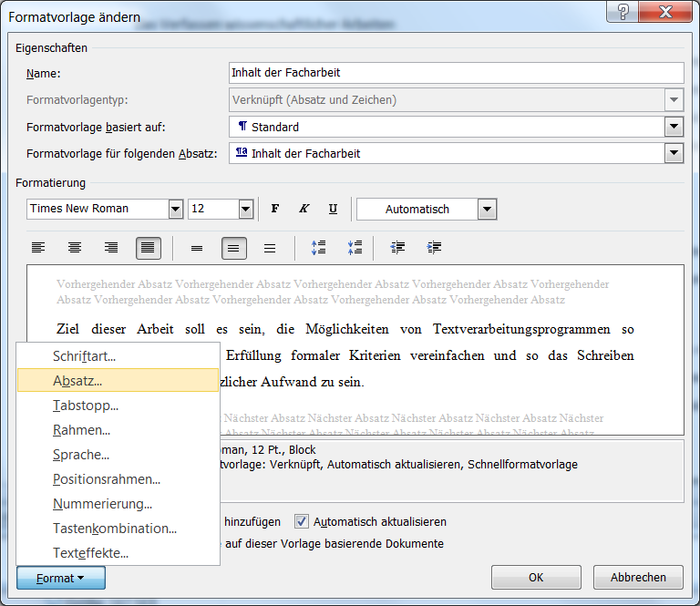Toggle underline (U) formatting

pyautogui.click(x=333, y=209)
